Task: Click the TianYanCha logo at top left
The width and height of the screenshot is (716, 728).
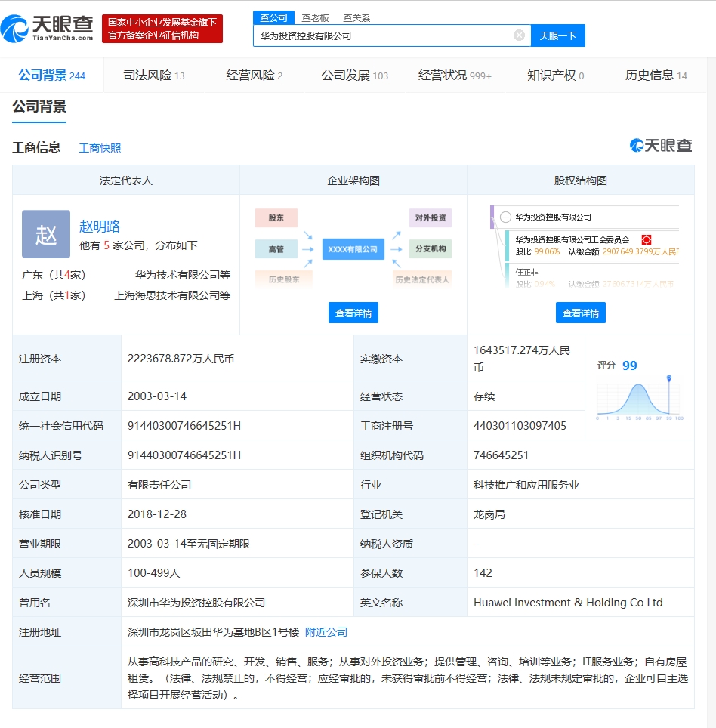Action: click(x=47, y=29)
